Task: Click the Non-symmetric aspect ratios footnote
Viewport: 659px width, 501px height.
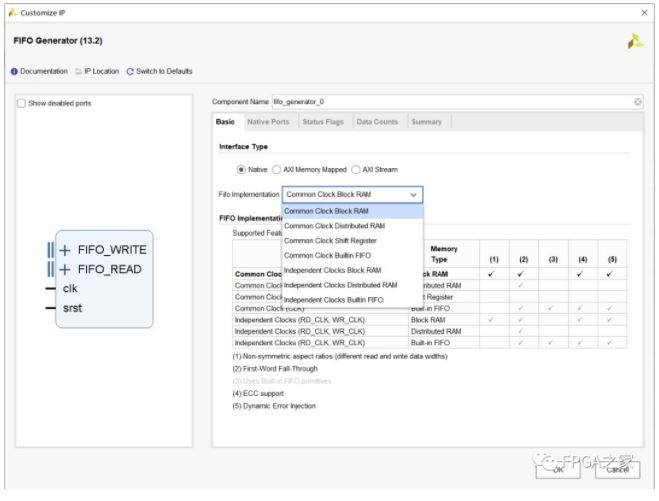Action: click(x=340, y=356)
